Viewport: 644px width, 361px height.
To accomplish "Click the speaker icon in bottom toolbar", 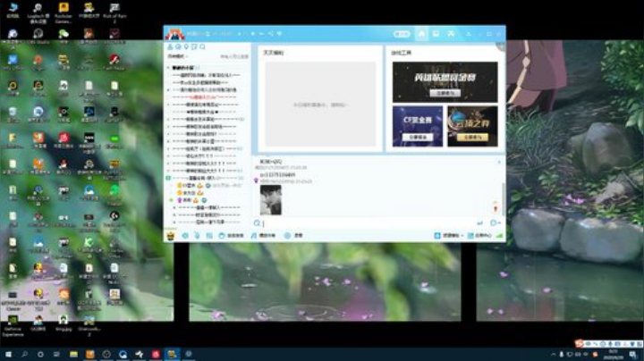I will tap(185, 236).
